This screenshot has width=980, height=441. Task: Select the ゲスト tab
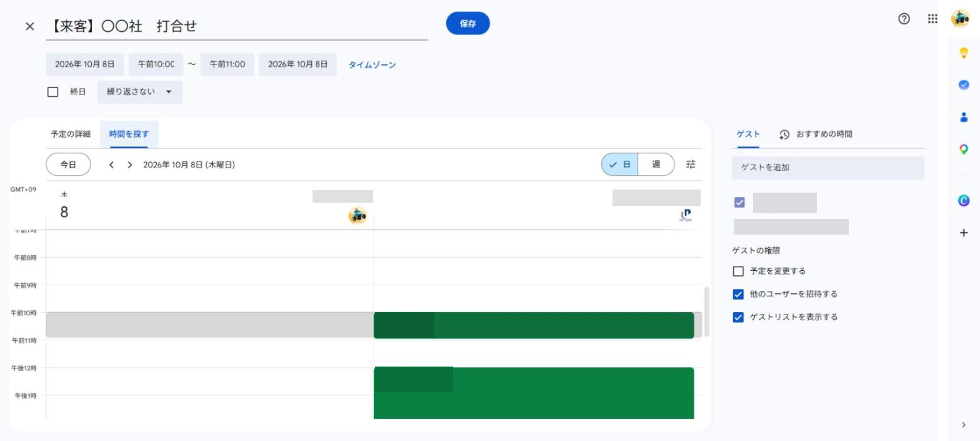[748, 134]
